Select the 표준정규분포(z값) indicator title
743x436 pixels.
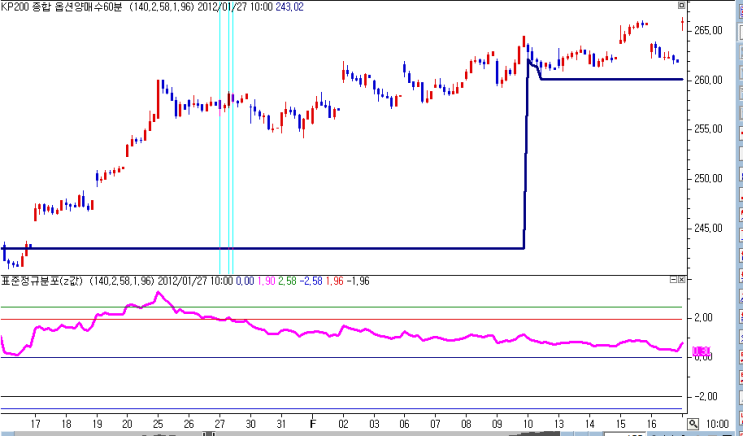(43, 281)
